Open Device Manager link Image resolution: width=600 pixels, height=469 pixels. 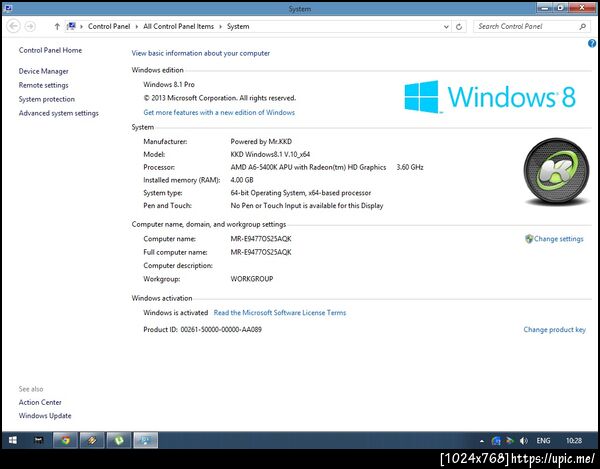(x=44, y=71)
